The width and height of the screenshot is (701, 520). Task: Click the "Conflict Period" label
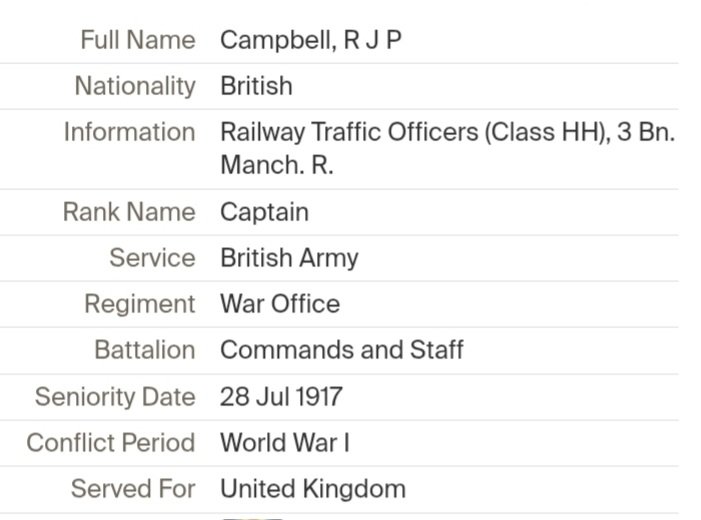111,443
